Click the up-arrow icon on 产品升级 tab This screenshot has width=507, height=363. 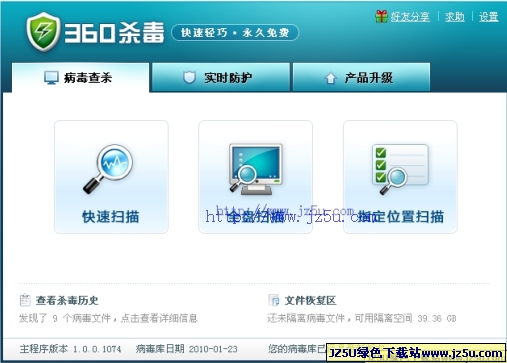point(330,78)
